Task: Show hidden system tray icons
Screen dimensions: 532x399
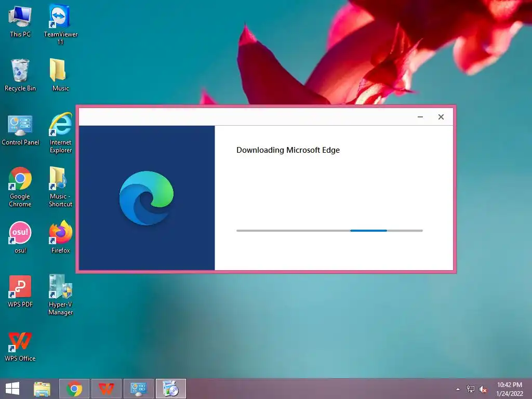Action: pyautogui.click(x=458, y=389)
